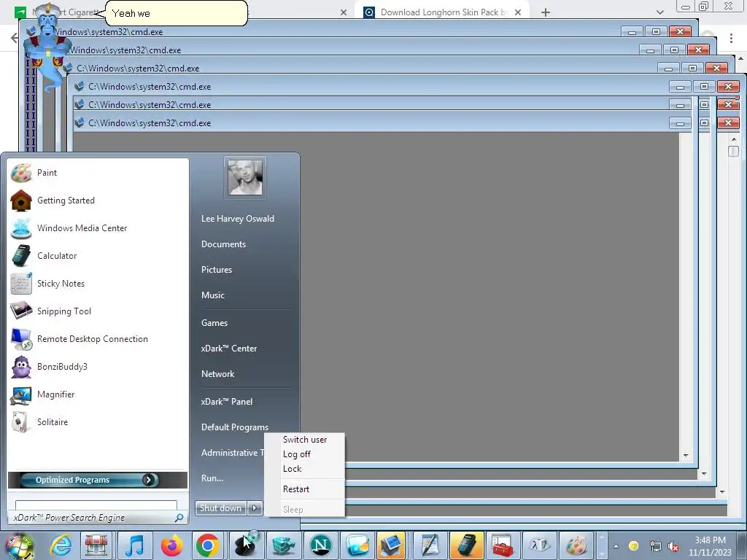
Task: Open the Paint palette taskbar icon
Action: coord(576,545)
